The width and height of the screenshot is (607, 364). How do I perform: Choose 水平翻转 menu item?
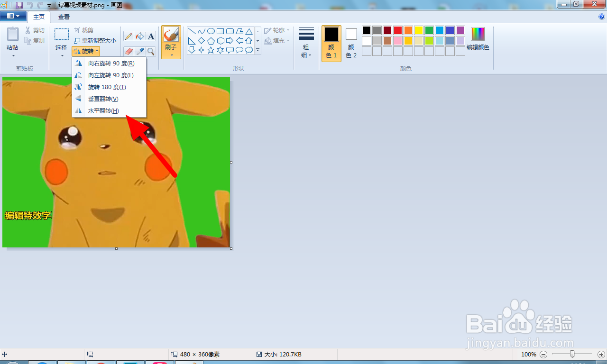pyautogui.click(x=109, y=110)
